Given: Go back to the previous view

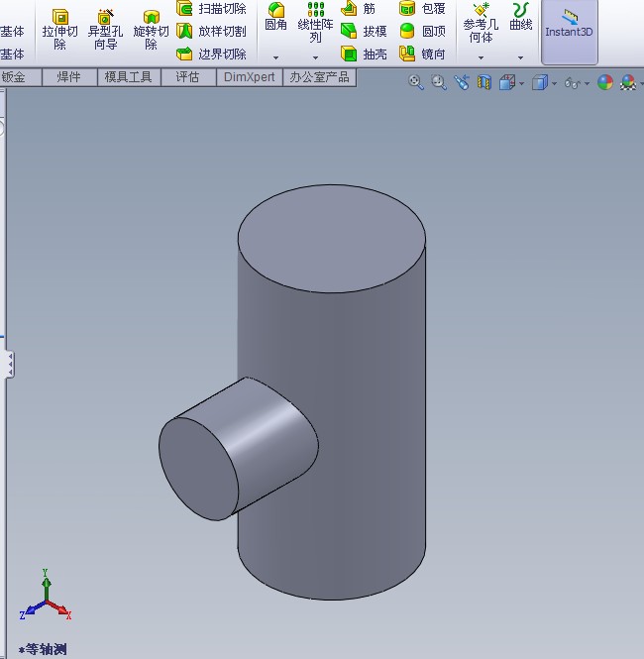Looking at the screenshot, I should [x=462, y=82].
